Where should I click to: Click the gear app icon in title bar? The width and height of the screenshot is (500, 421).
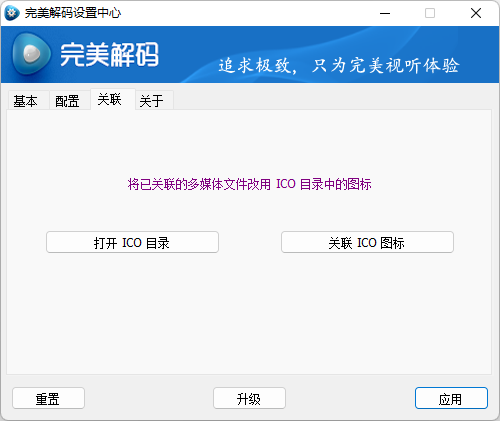pyautogui.click(x=12, y=13)
